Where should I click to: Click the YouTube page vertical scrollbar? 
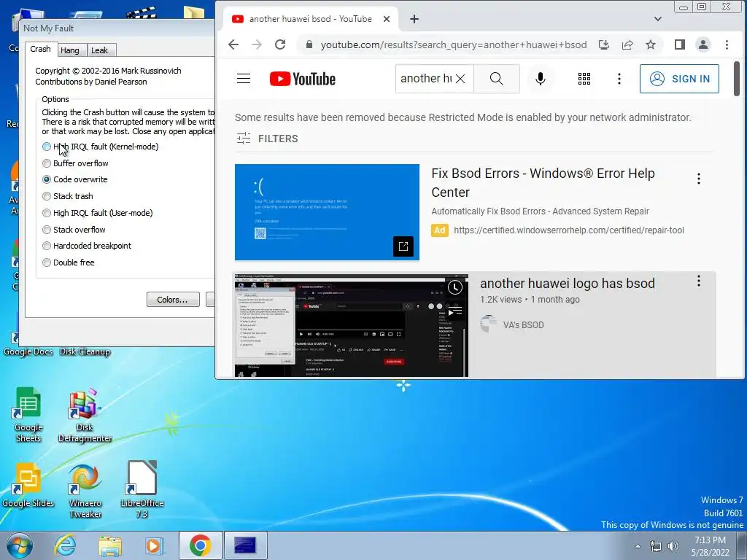pyautogui.click(x=737, y=79)
